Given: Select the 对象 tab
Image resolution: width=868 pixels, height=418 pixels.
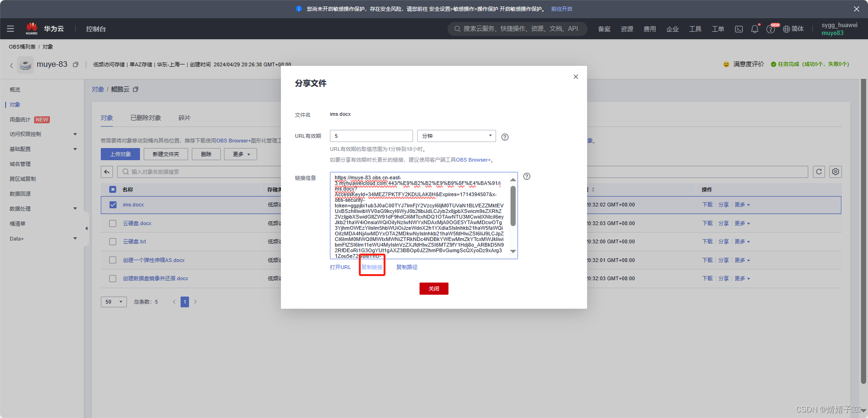Looking at the screenshot, I should [107, 118].
